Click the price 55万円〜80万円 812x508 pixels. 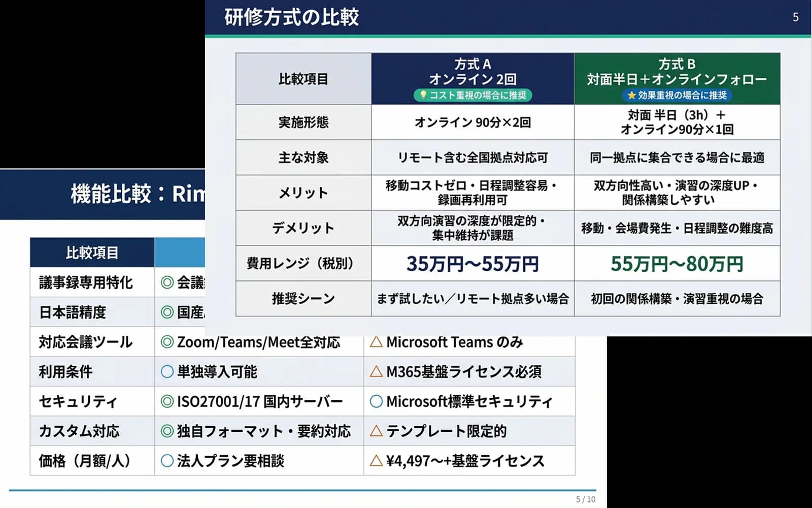point(677,264)
